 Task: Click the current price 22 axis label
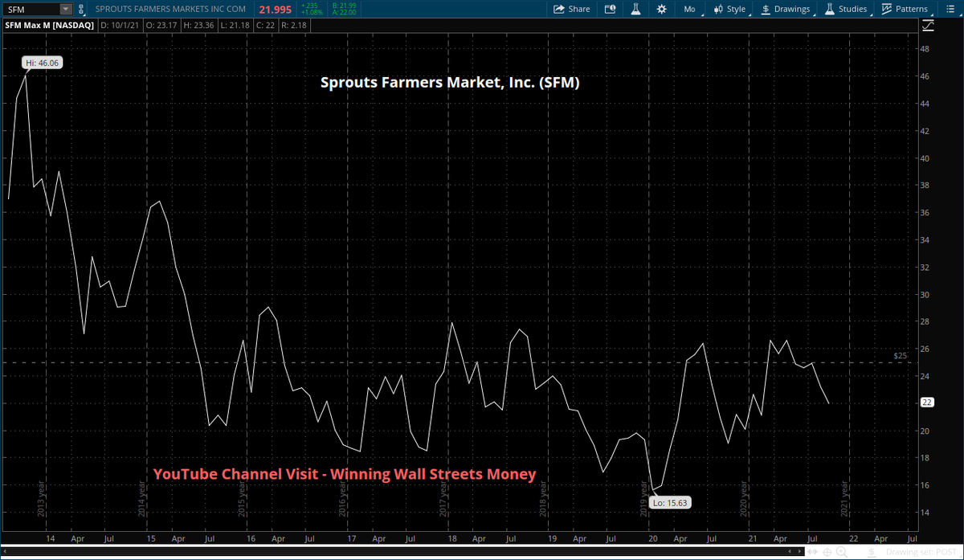(926, 403)
